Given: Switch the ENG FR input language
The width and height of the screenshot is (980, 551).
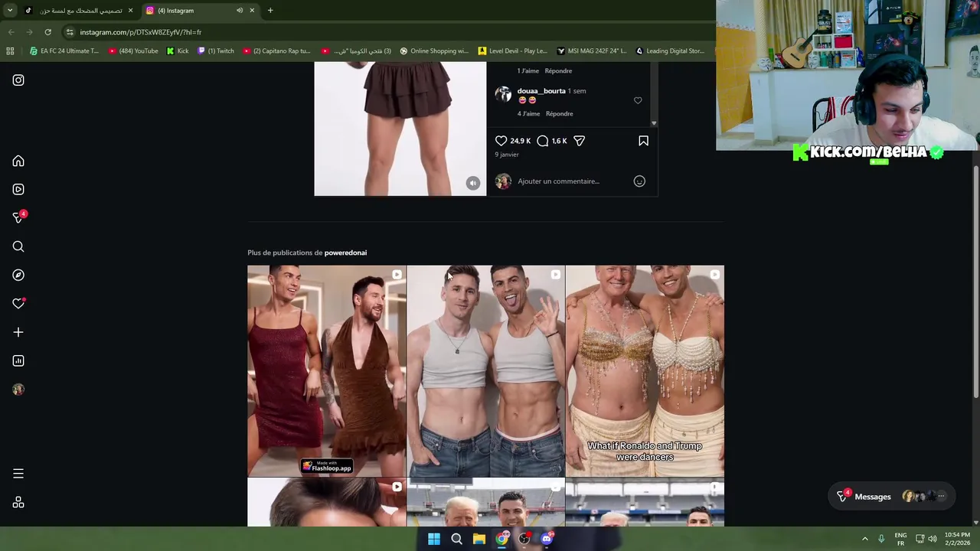Looking at the screenshot, I should [x=900, y=539].
